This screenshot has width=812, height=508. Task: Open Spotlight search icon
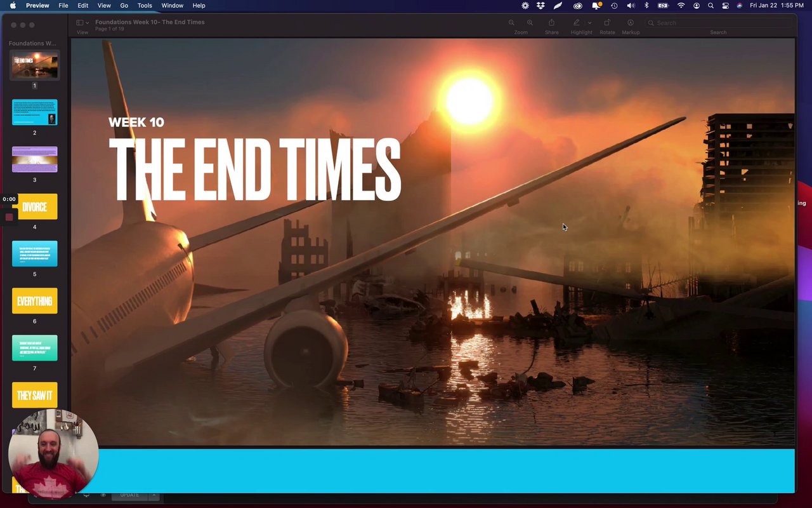(710, 5)
